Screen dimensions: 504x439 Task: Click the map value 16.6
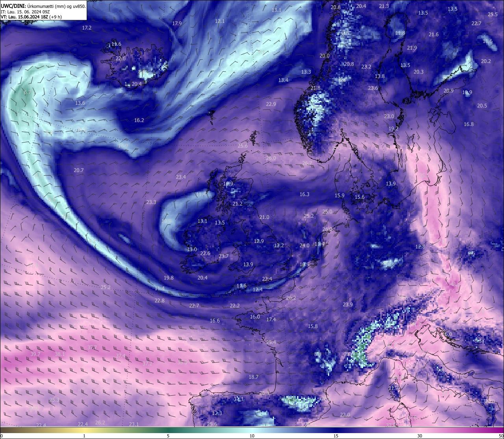(x=215, y=321)
